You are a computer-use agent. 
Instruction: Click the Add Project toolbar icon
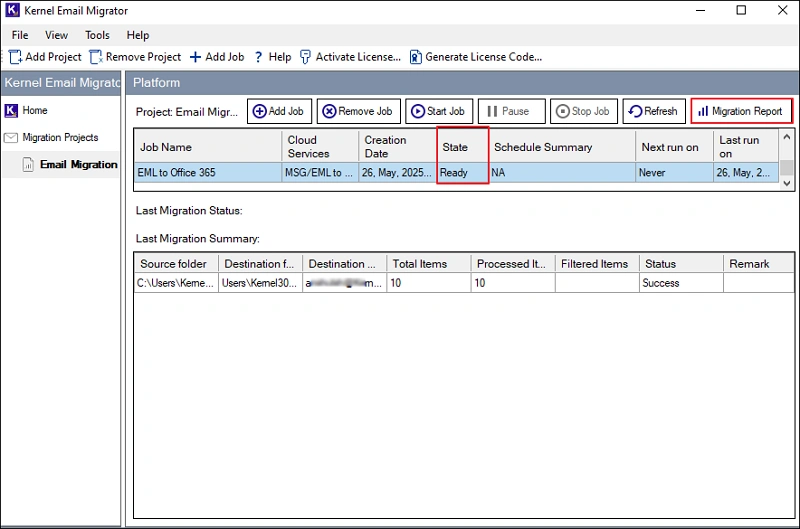click(x=15, y=57)
